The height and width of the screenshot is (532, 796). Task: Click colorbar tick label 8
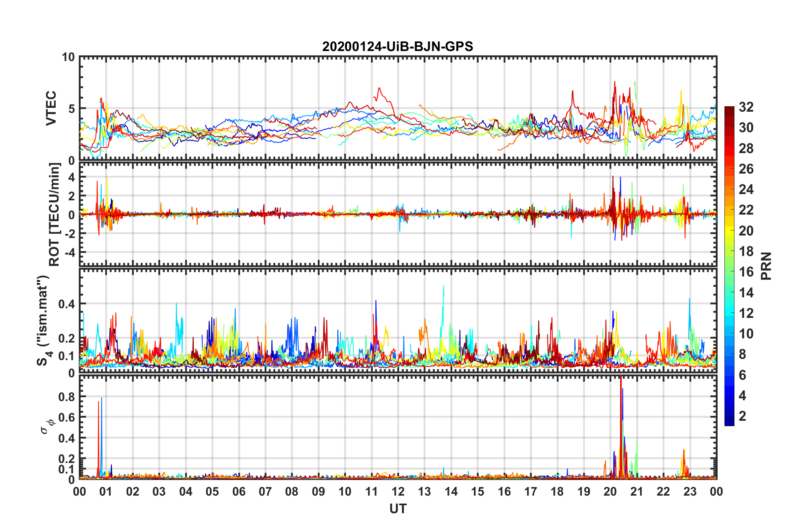point(742,354)
